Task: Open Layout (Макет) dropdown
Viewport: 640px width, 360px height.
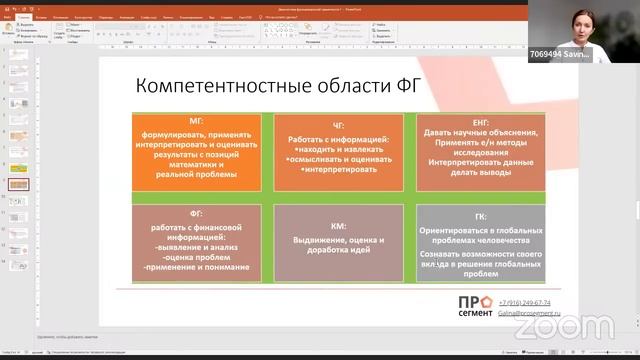Action: click(x=74, y=24)
